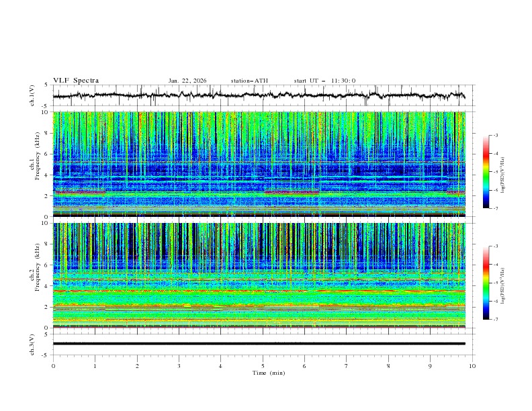
Task: Click the ch.2 PSD color scale bar
Action: coord(486,283)
